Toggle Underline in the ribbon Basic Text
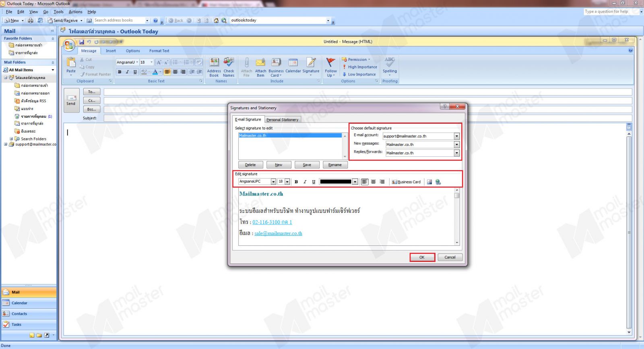Viewport: 644px width, 349px height. [135, 72]
